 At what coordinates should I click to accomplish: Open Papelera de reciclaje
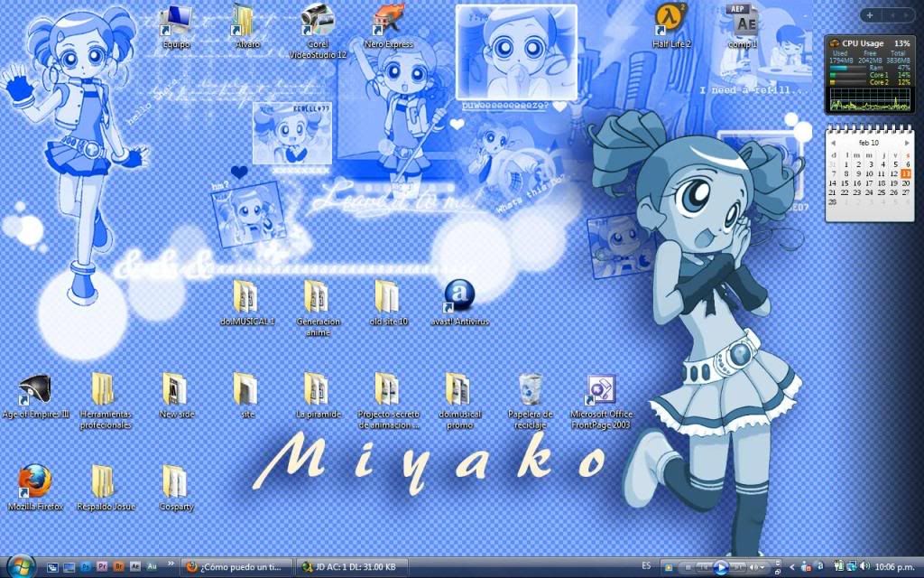(x=530, y=401)
